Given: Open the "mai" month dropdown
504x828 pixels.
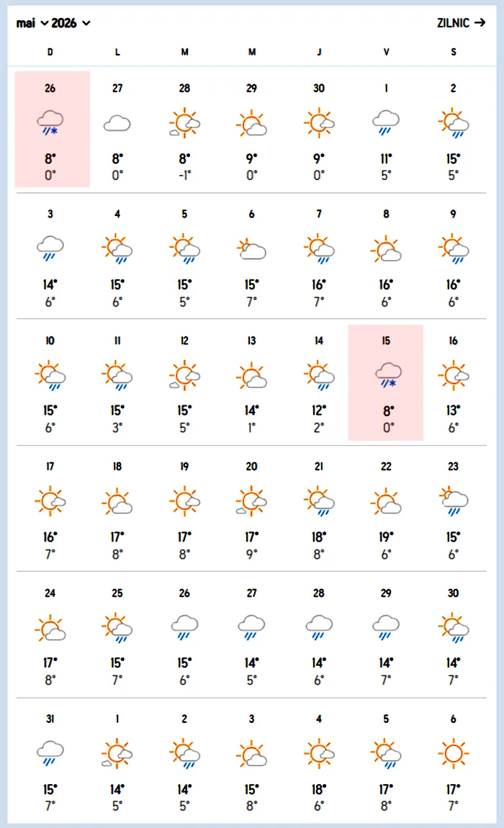Looking at the screenshot, I should click(32, 23).
